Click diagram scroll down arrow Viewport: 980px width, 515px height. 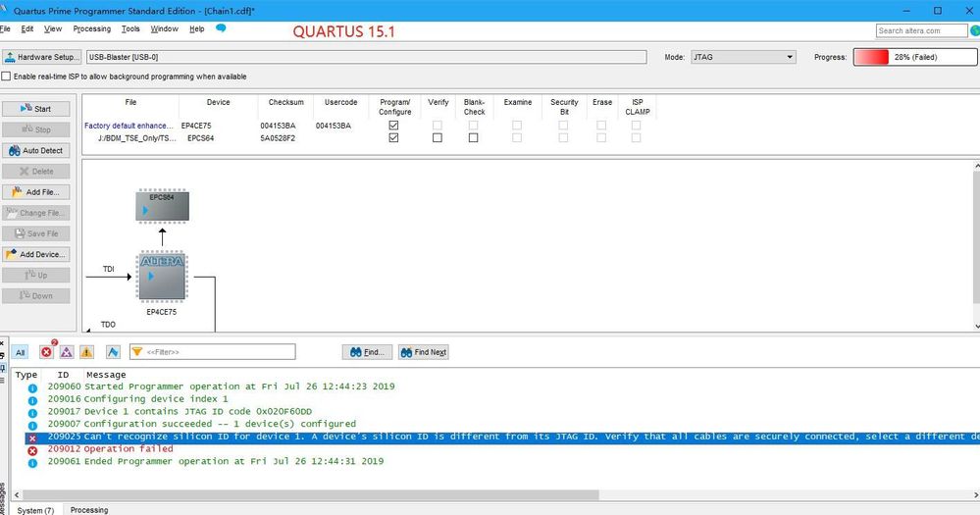pos(976,327)
